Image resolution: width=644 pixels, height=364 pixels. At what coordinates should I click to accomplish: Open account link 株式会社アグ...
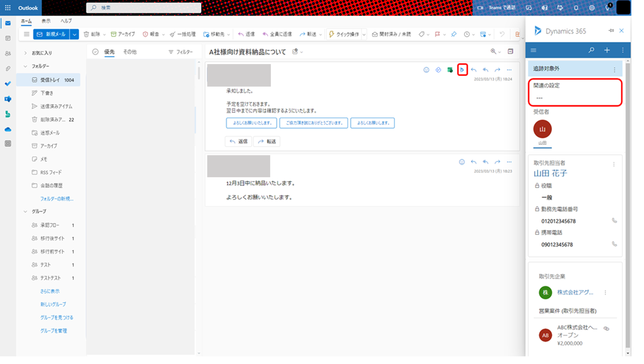(575, 292)
